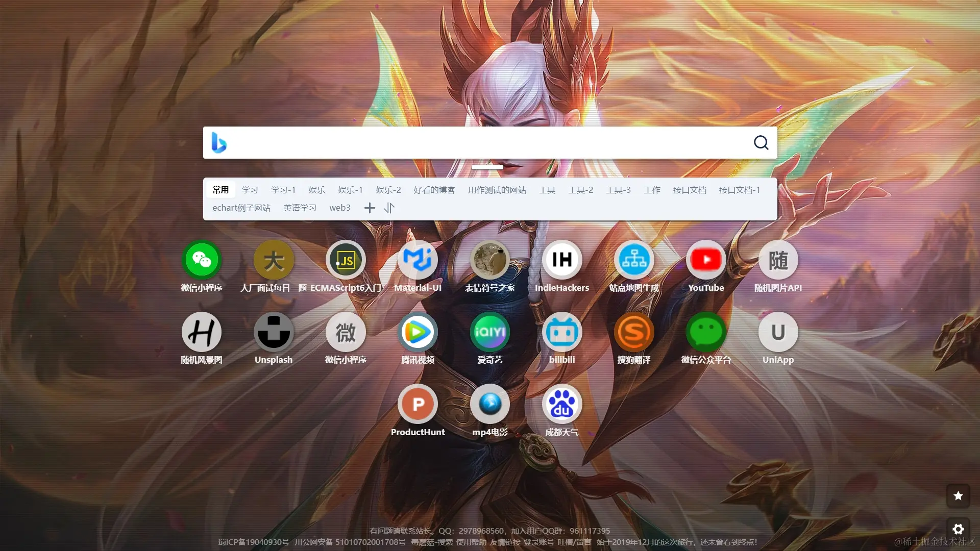Open the 腾讯视频 shortcut
980x551 pixels.
[x=418, y=332]
